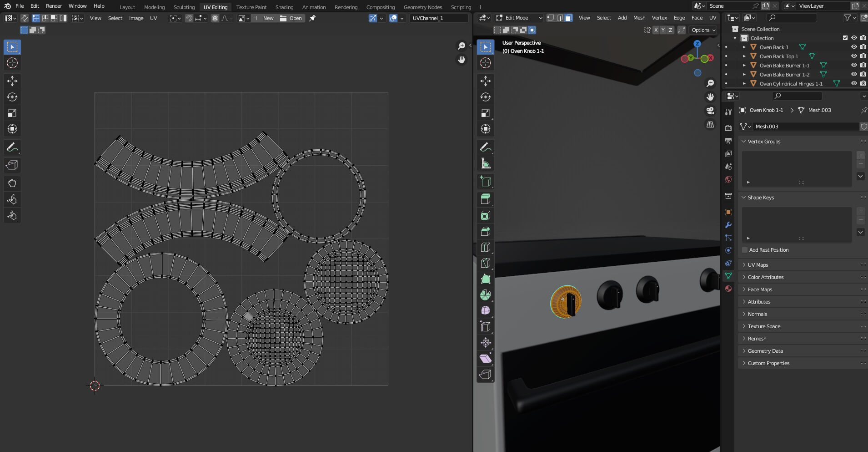The image size is (868, 452).
Task: Open the UV menu in the UV editor
Action: pos(154,18)
